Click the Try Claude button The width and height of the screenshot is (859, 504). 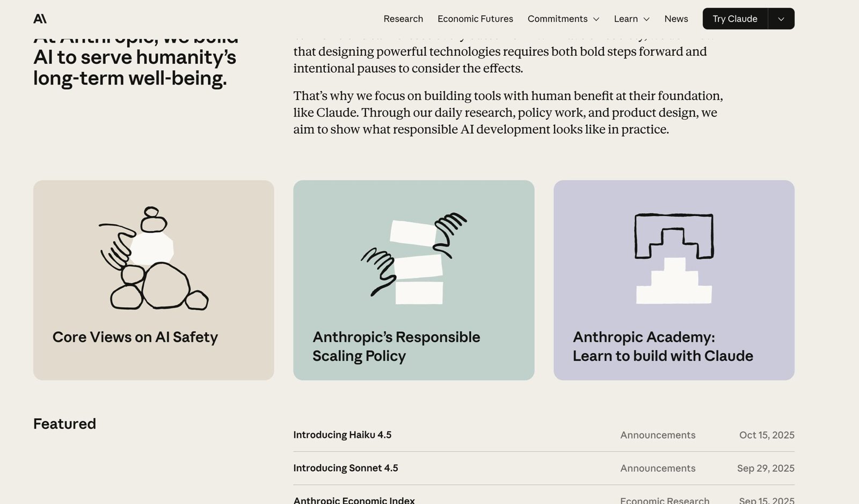click(734, 19)
